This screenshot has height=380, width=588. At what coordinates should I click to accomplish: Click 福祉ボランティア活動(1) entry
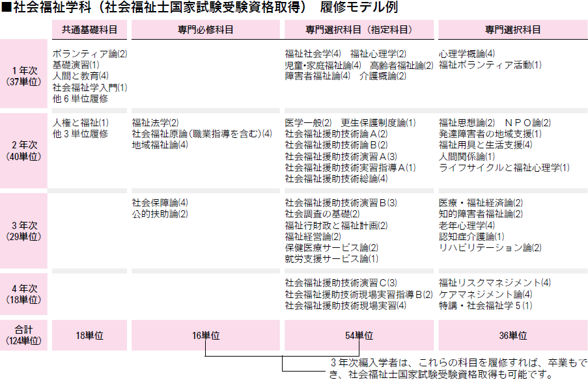coord(490,65)
